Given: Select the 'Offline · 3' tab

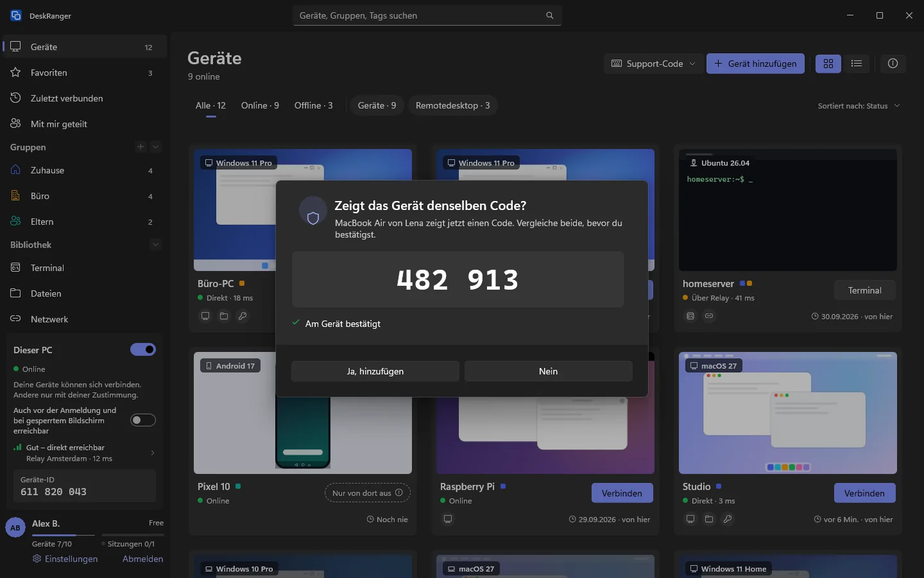Looking at the screenshot, I should 314,105.
